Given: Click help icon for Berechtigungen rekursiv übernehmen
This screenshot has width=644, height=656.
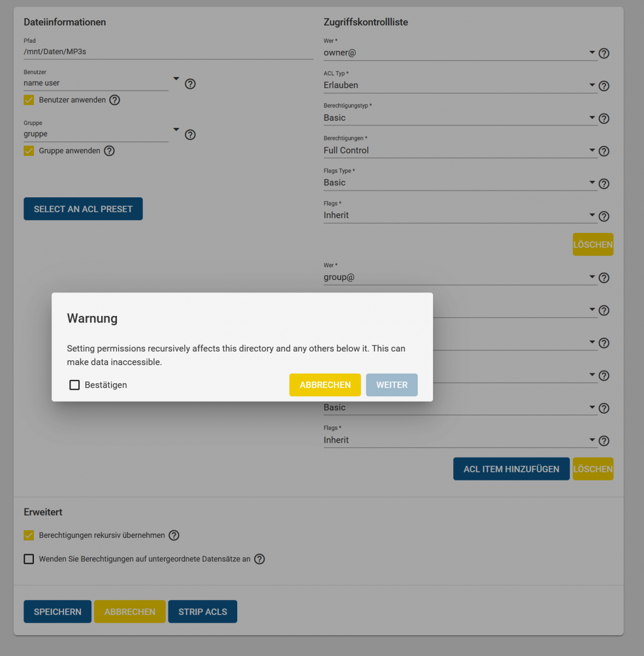Looking at the screenshot, I should [174, 535].
